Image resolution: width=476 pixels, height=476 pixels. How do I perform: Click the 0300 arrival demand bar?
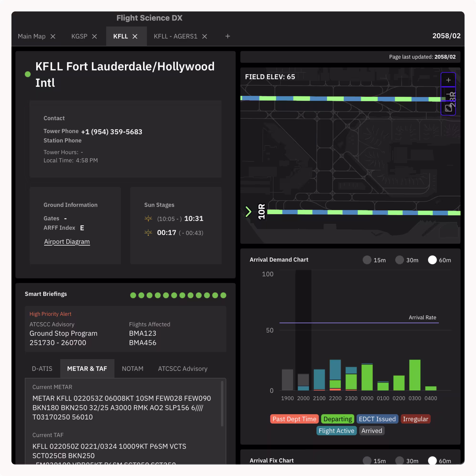pyautogui.click(x=415, y=375)
